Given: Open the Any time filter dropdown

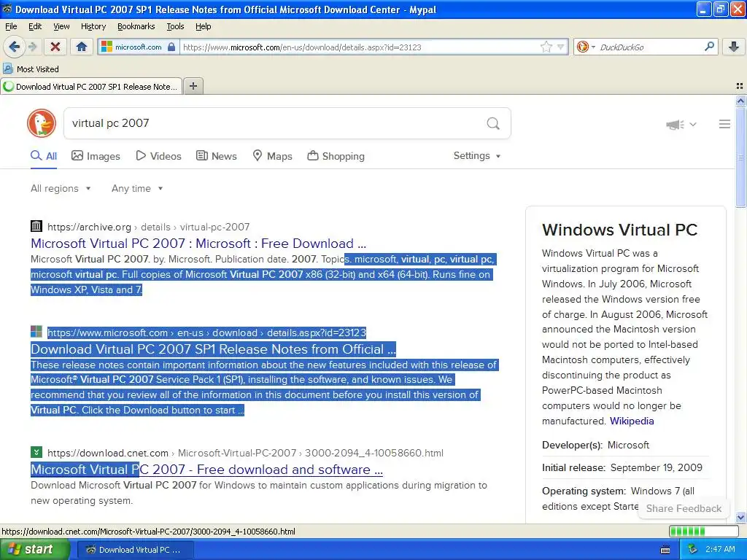Looking at the screenshot, I should pos(137,189).
